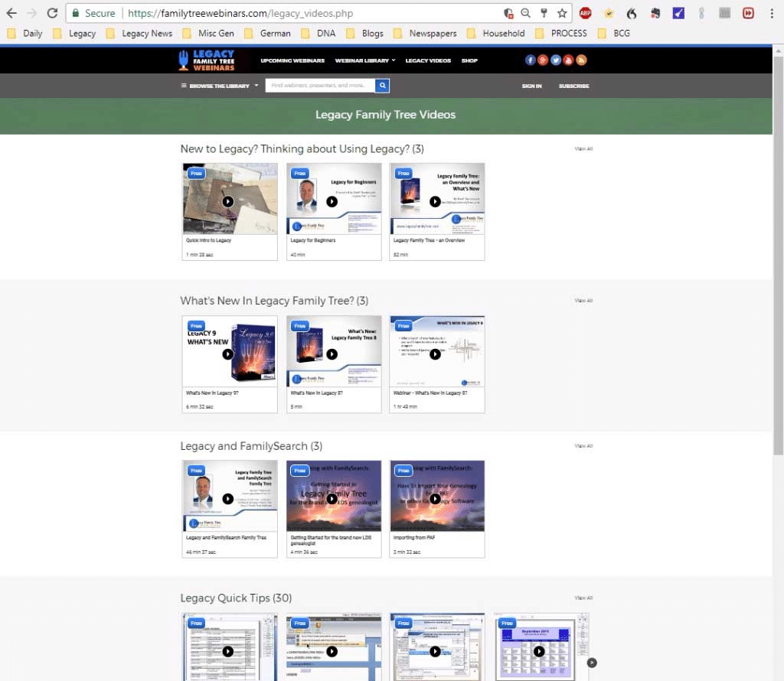Screen dimensions: 784x681
Task: Play the Webinar - What's New in Legacy 8
Action: pyautogui.click(x=435, y=354)
